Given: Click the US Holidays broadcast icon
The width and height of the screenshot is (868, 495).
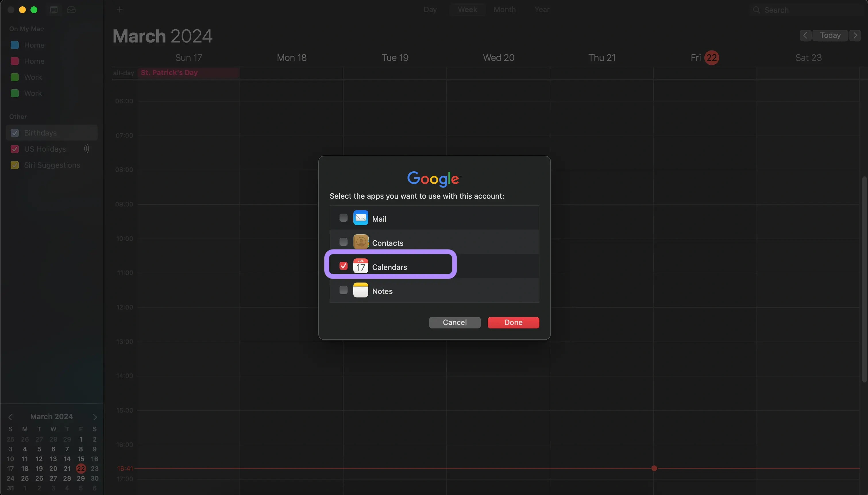Looking at the screenshot, I should point(86,149).
